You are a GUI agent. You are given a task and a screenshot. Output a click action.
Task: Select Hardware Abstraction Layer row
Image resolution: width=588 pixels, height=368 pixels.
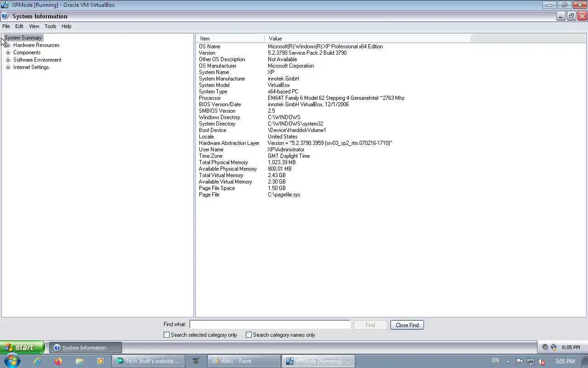334,143
